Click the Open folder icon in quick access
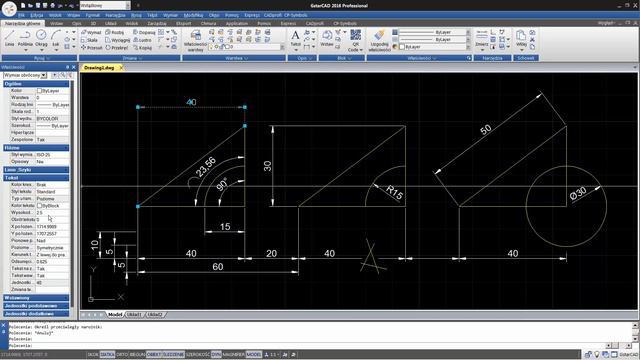 [x=30, y=5]
